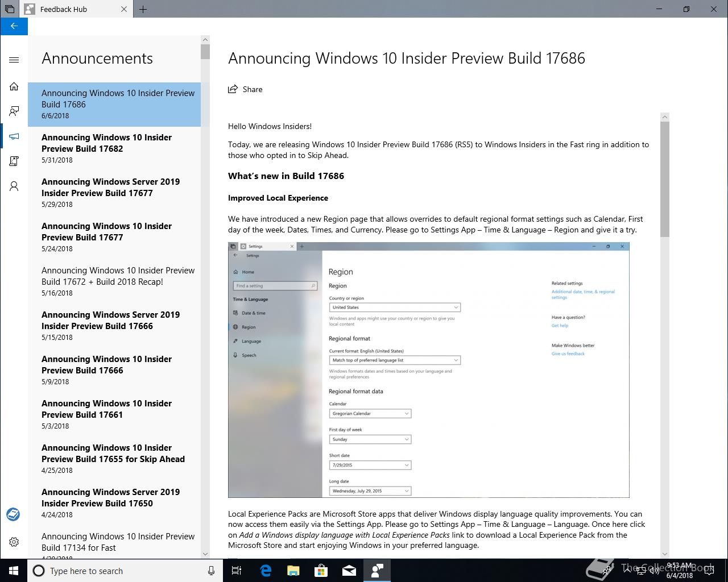This screenshot has height=582, width=728.
Task: Open the Home page icon in sidebar
Action: coord(14,86)
